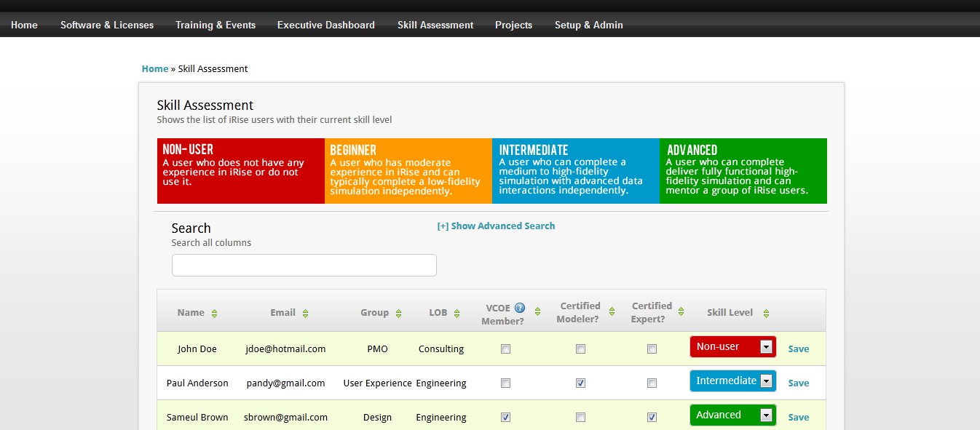
Task: Expand the Show Advanced Search section
Action: point(496,226)
